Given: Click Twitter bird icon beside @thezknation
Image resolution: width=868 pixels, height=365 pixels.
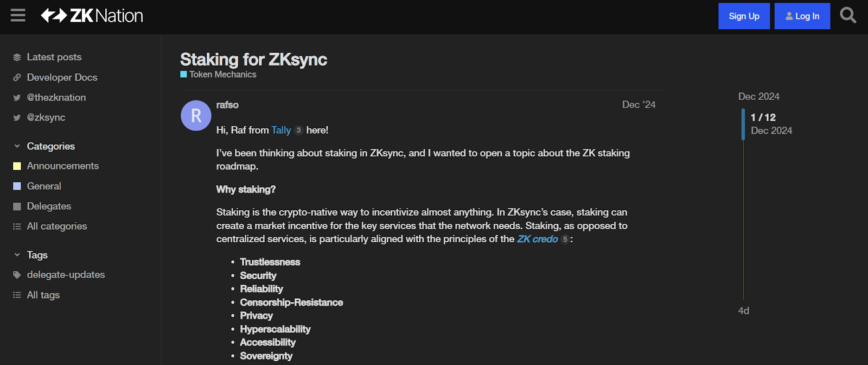Looking at the screenshot, I should (17, 98).
